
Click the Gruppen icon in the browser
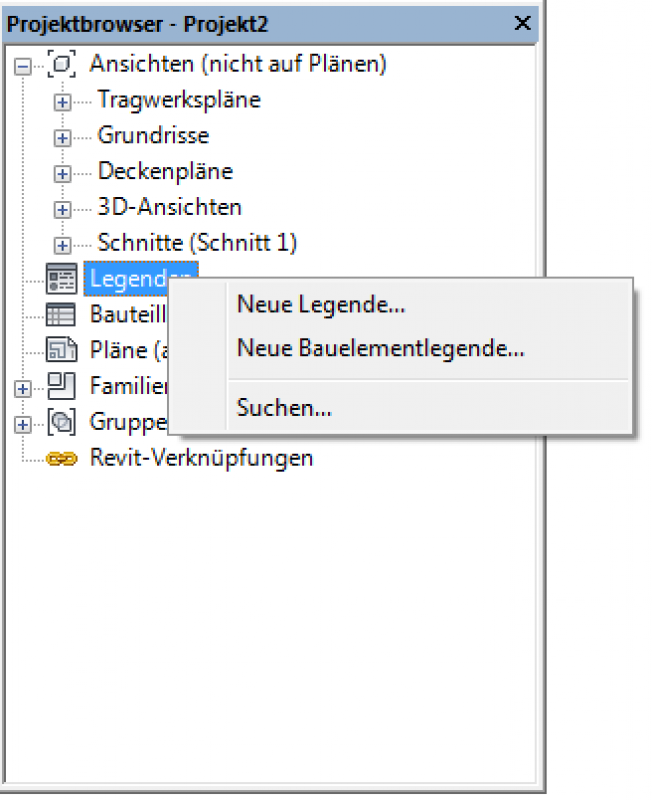(x=60, y=422)
